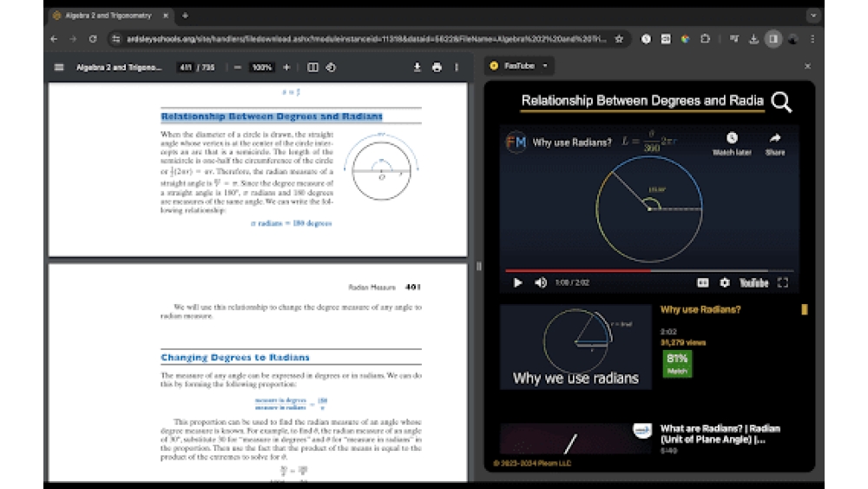Image resolution: width=868 pixels, height=489 pixels.
Task: Open video settings gear icon
Action: [x=725, y=282]
